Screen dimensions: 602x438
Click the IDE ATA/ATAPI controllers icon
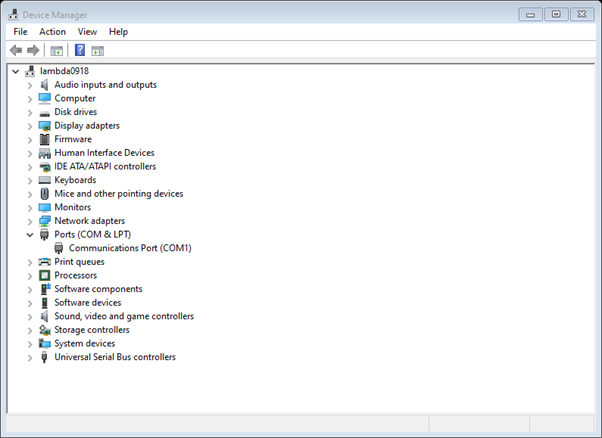tap(45, 167)
